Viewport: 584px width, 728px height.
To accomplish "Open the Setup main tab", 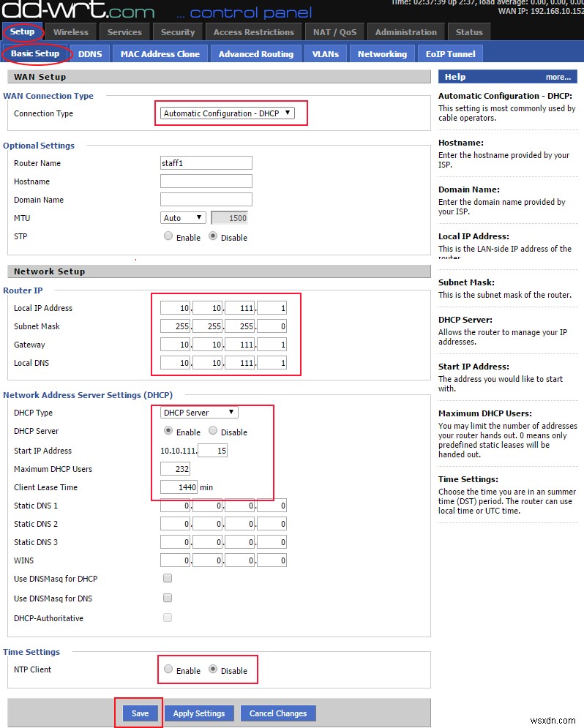I will pos(22,32).
